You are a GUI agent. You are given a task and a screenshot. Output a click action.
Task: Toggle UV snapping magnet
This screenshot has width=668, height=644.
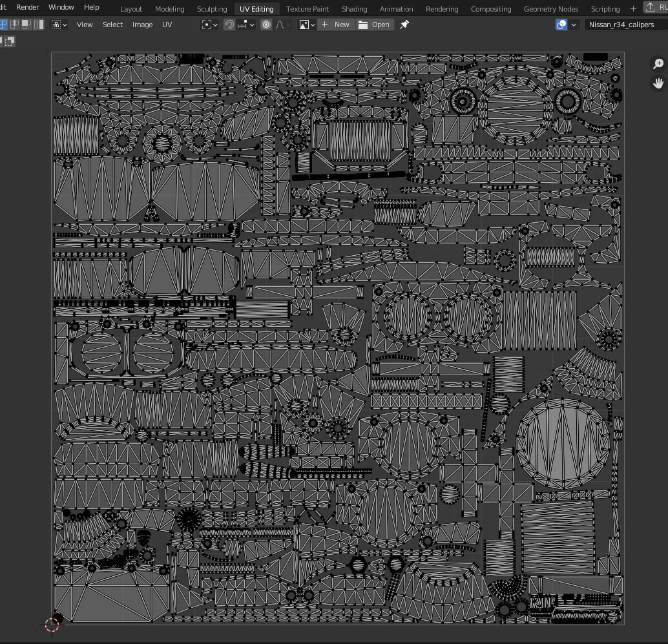(x=229, y=25)
